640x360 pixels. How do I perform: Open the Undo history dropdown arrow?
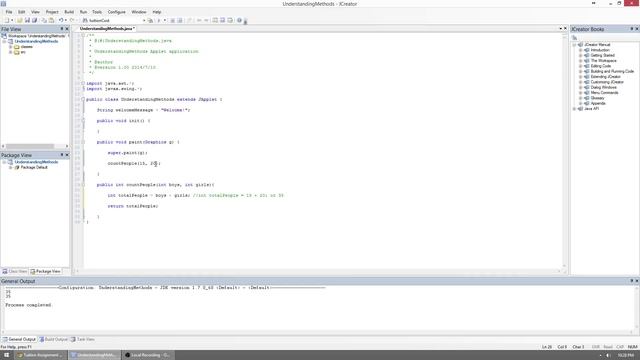pos(66,20)
